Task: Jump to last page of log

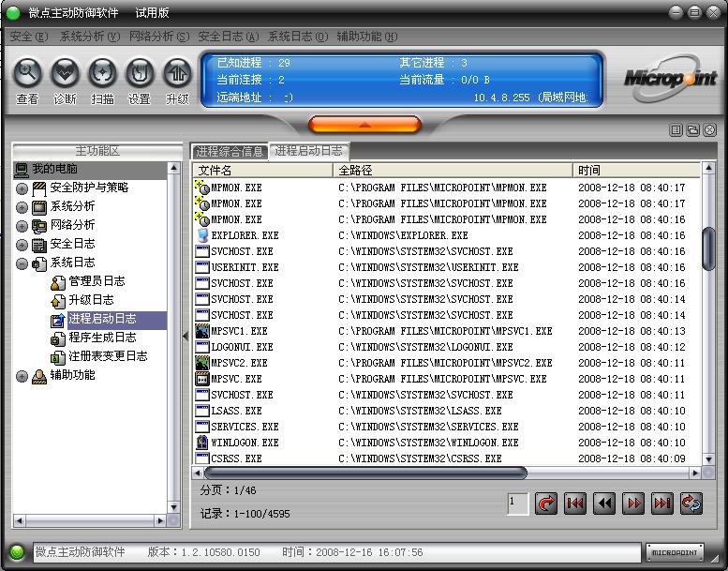Action: pos(662,503)
